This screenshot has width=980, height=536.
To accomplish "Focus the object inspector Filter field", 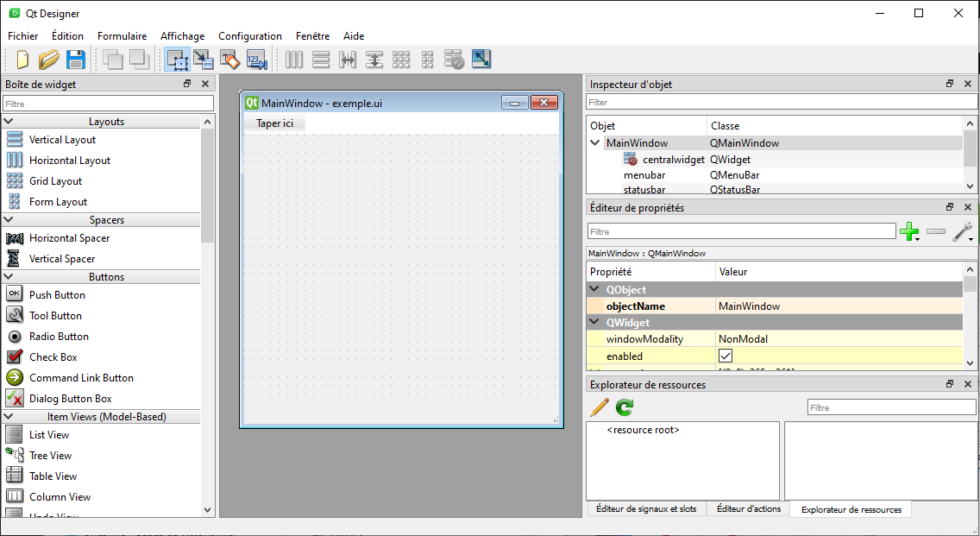I will tap(782, 102).
